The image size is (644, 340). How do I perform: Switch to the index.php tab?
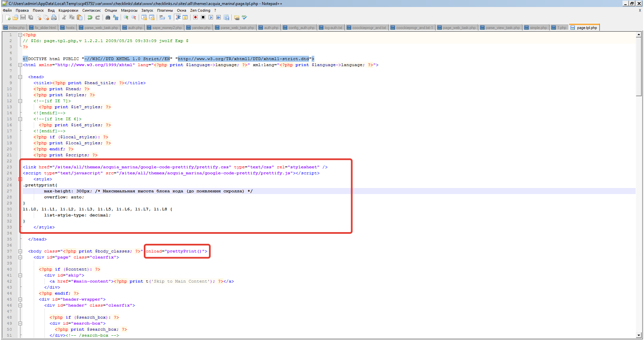pyautogui.click(x=14, y=28)
